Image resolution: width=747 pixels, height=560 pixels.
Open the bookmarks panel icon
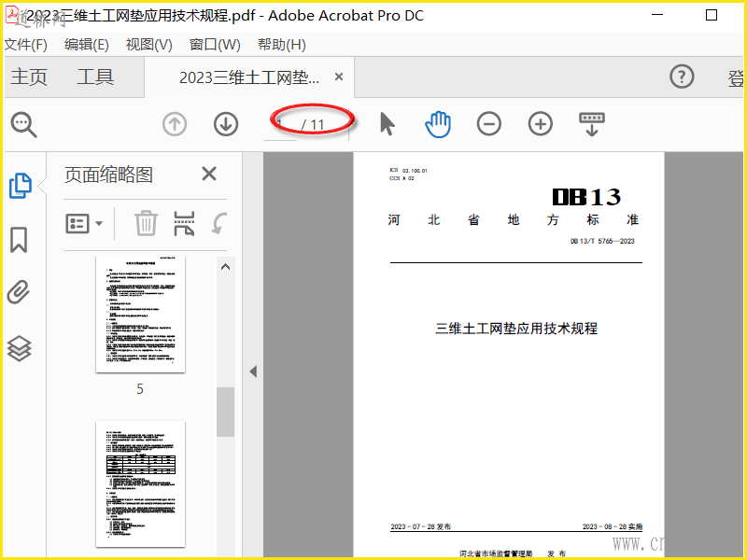click(x=19, y=239)
